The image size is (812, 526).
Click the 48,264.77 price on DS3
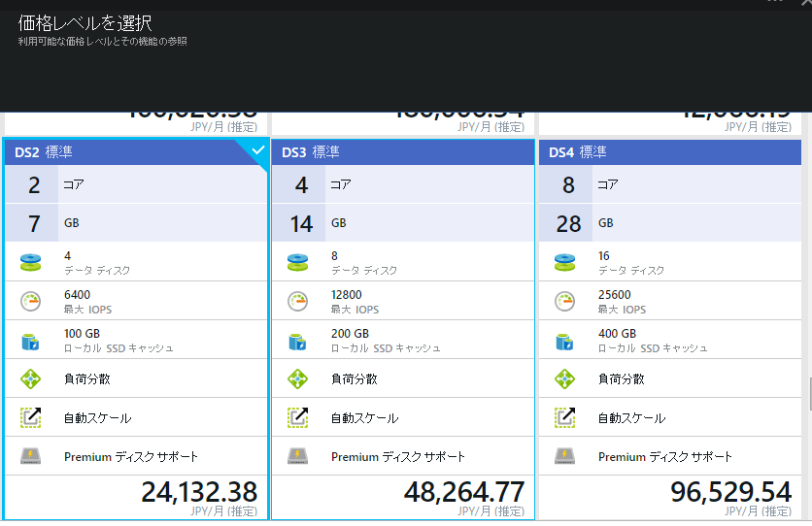464,492
